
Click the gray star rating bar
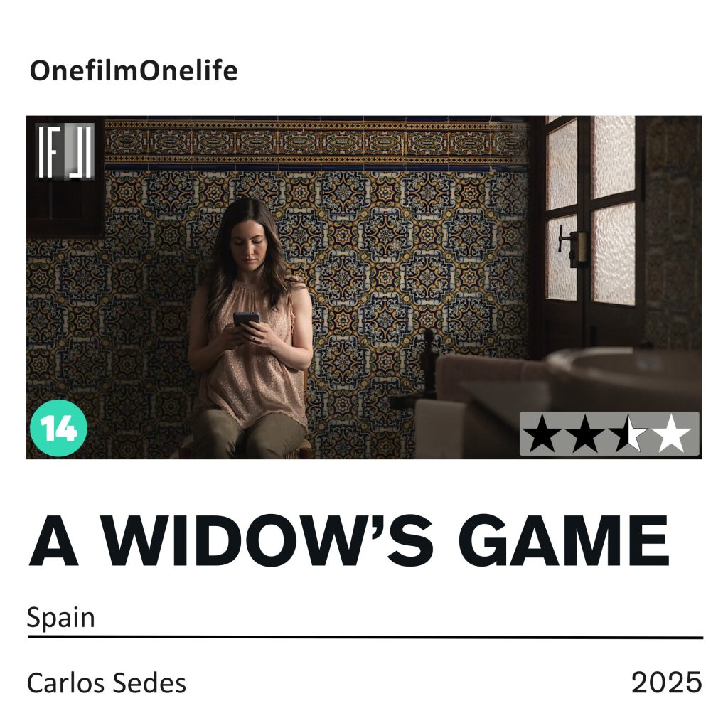(x=609, y=434)
